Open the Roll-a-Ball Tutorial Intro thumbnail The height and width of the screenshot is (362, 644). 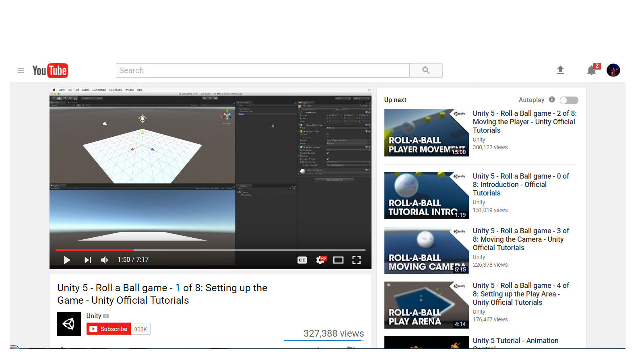coord(427,195)
